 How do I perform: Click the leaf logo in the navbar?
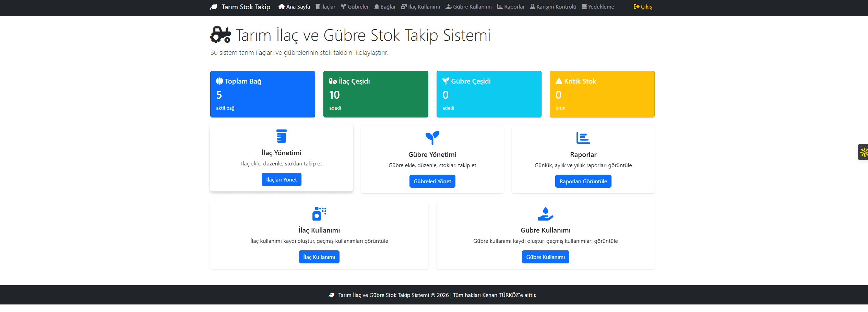214,7
